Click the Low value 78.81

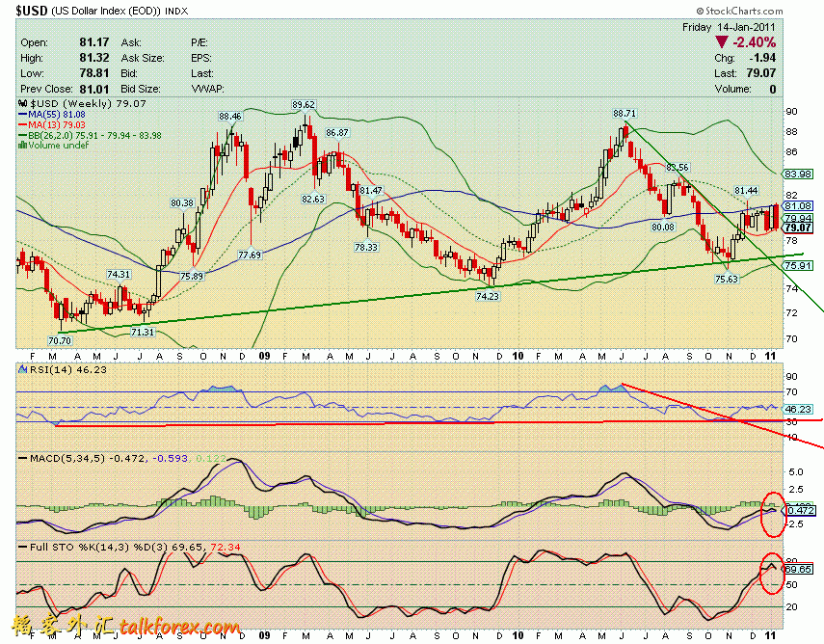click(94, 72)
